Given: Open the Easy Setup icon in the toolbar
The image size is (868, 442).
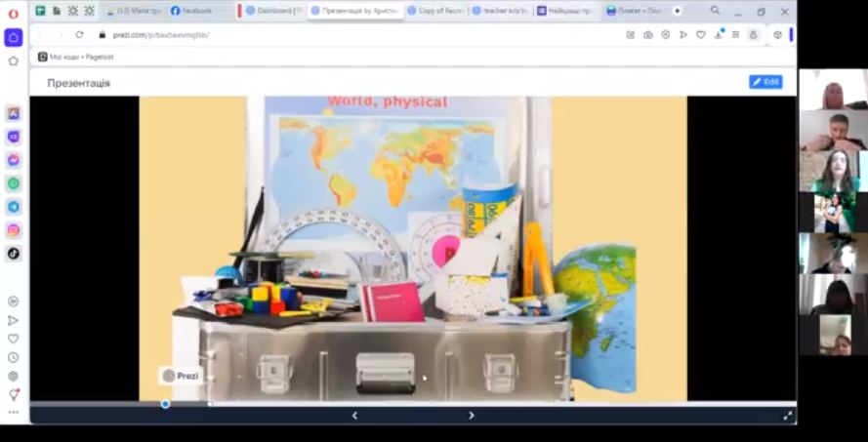Looking at the screenshot, I should (x=735, y=35).
